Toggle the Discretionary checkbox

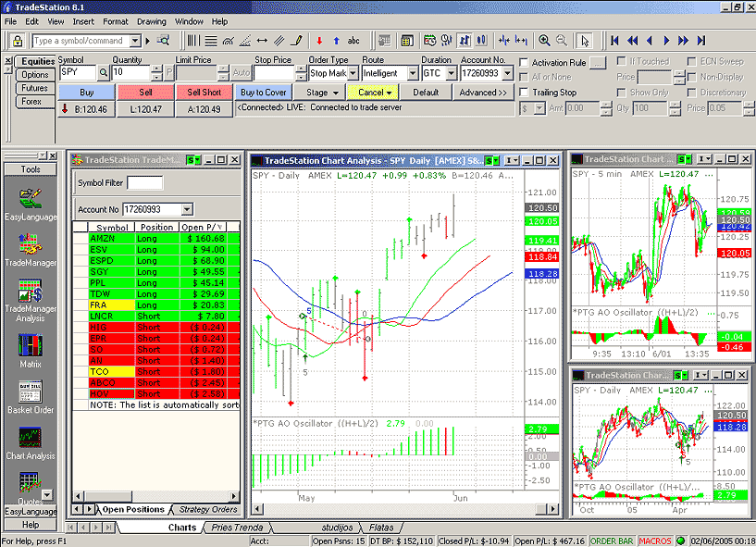(692, 93)
